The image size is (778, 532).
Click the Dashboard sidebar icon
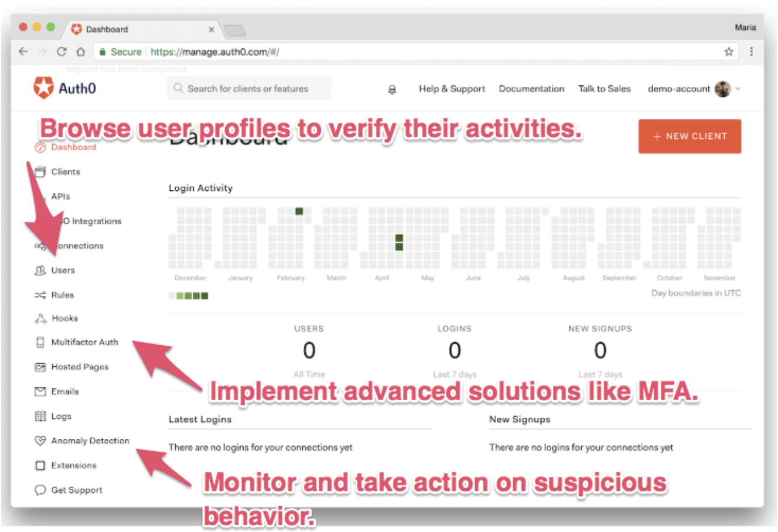pyautogui.click(x=40, y=147)
